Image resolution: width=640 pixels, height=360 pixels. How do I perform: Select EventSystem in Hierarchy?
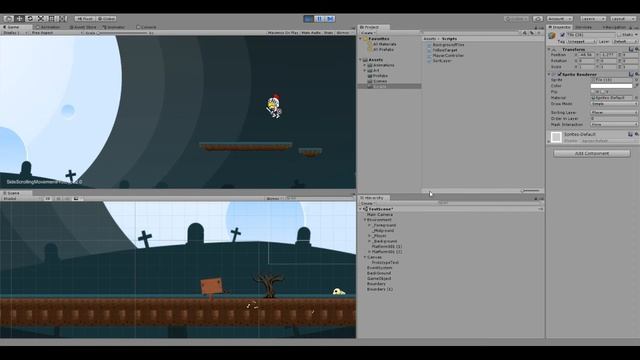pyautogui.click(x=379, y=268)
